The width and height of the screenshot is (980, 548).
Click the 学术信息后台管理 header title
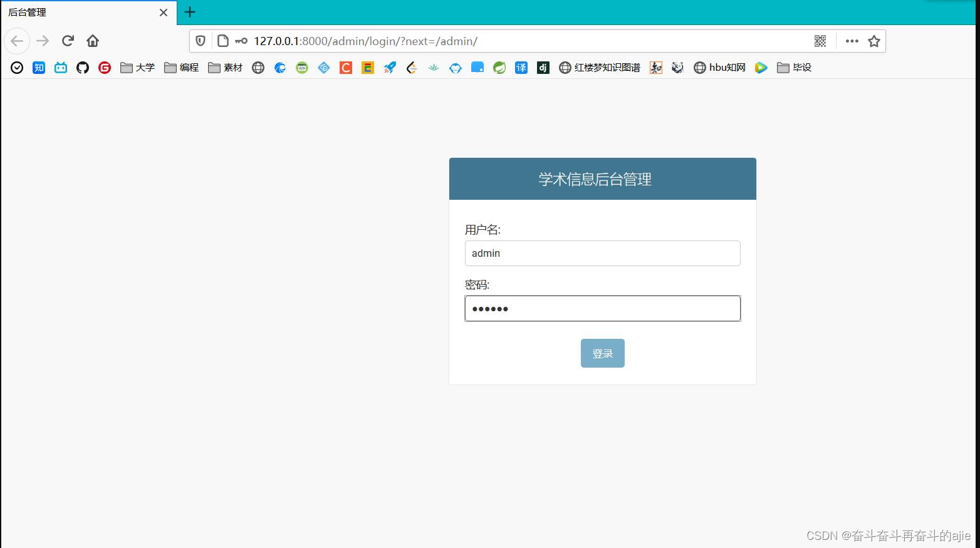click(x=595, y=179)
